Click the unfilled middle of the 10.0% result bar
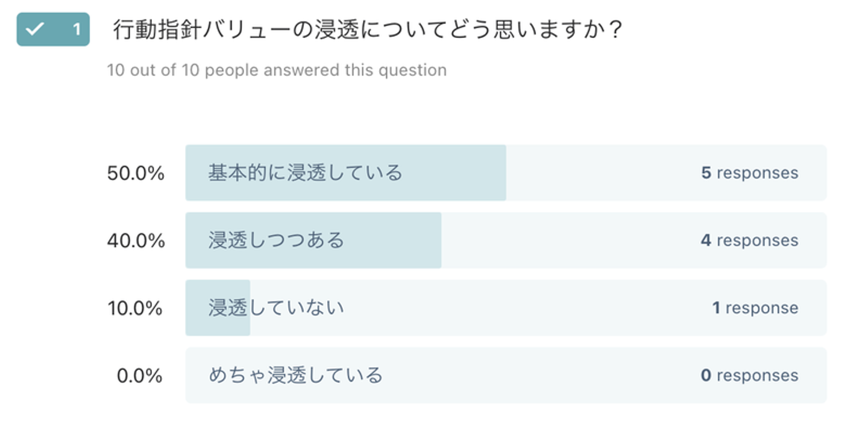The width and height of the screenshot is (868, 422). point(518,308)
